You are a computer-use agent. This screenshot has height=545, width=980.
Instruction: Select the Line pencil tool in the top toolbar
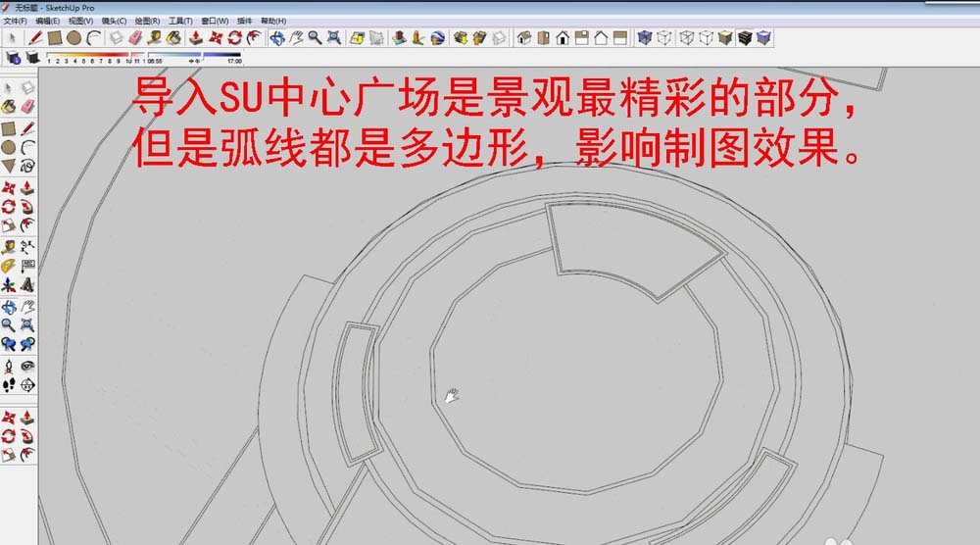click(35, 38)
